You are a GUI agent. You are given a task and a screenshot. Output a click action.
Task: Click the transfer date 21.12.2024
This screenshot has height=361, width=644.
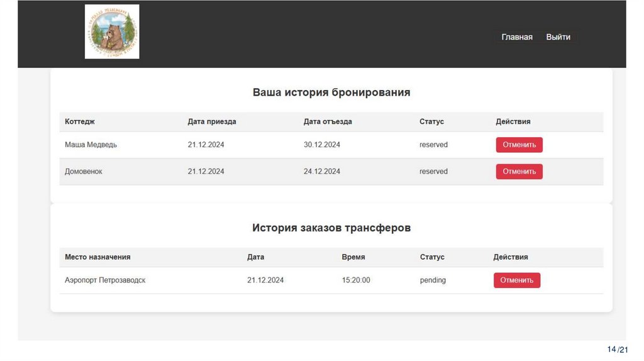(x=265, y=280)
